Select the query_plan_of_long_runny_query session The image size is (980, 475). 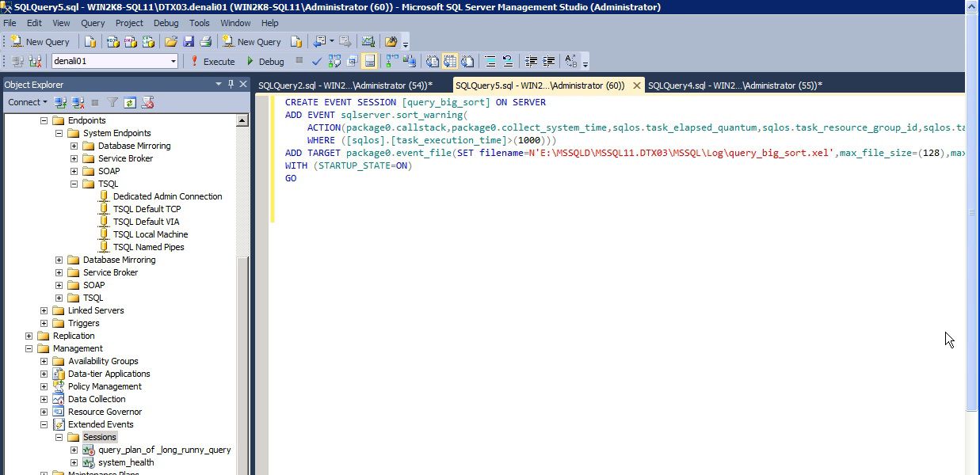[165, 450]
